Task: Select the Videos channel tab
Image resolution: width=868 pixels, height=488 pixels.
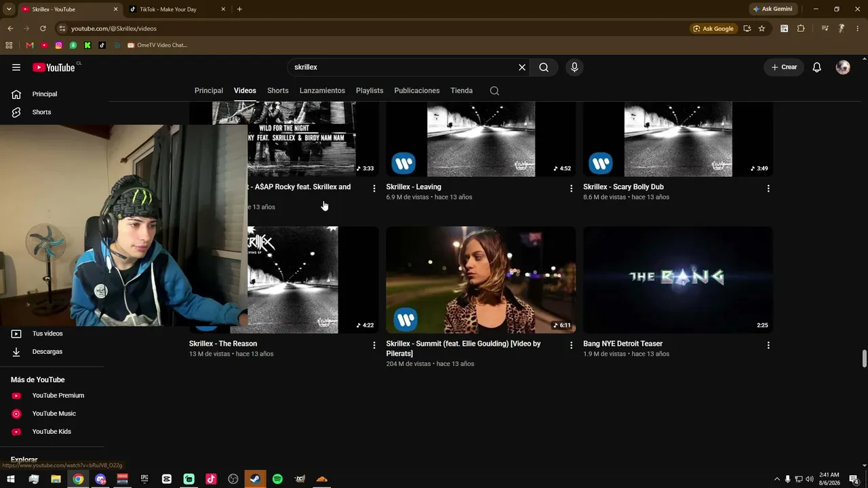Action: pos(245,91)
